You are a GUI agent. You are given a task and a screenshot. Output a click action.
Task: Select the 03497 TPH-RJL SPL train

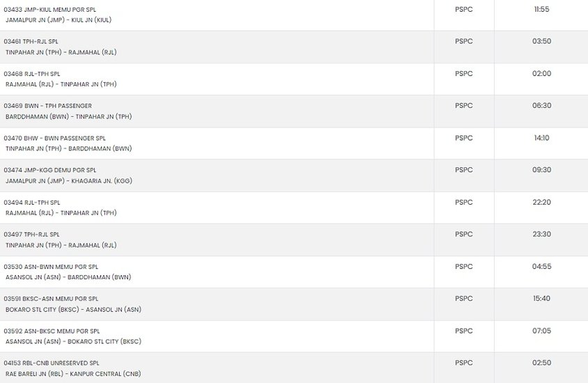32,235
